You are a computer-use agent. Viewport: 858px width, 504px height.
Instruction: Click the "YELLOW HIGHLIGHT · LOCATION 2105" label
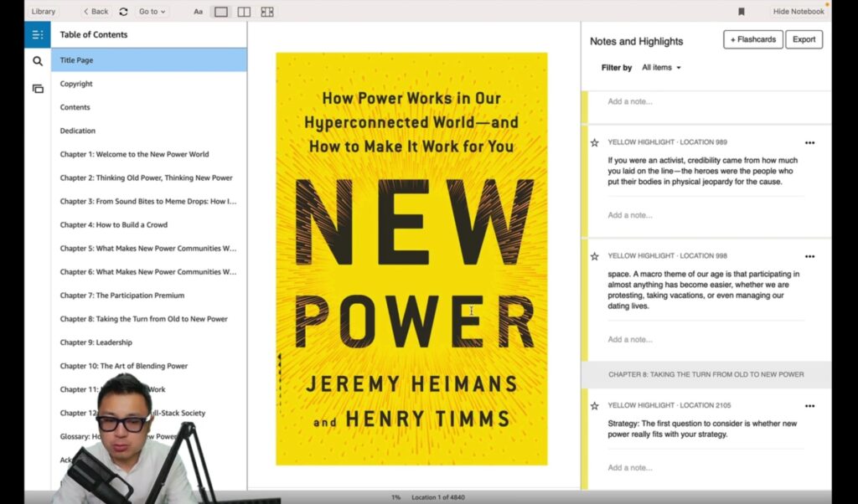669,405
